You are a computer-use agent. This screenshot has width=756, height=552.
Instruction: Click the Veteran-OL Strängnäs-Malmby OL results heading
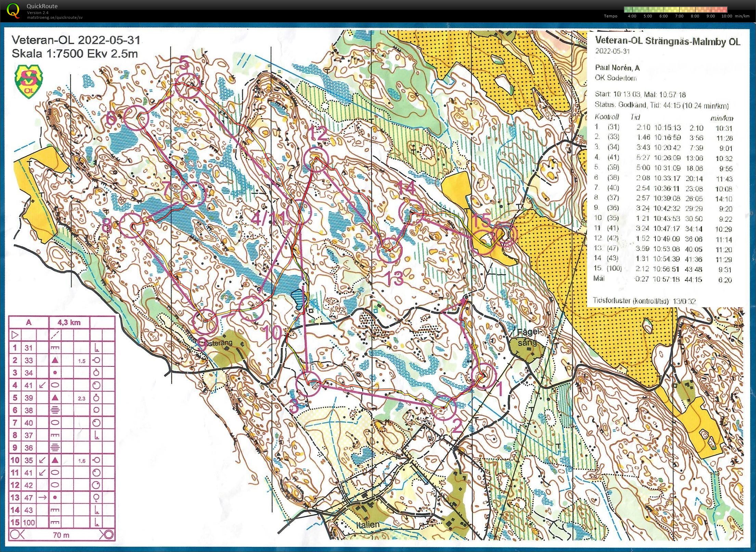pyautogui.click(x=668, y=41)
